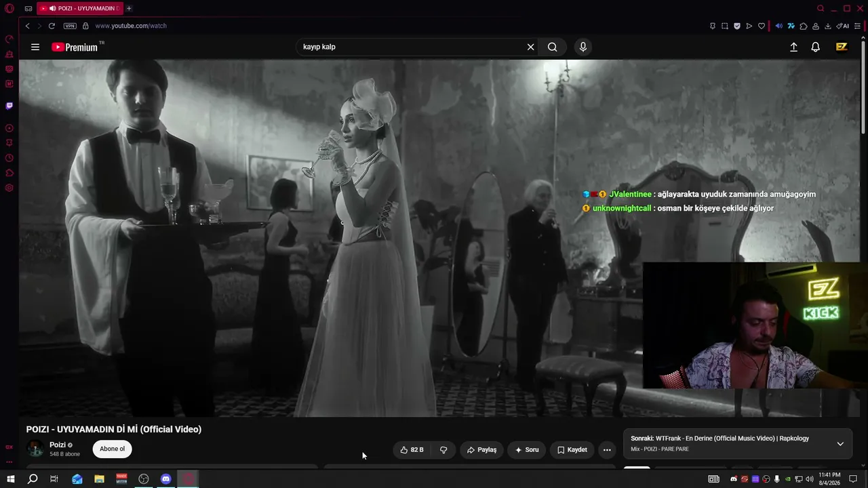Image resolution: width=868 pixels, height=488 pixels.
Task: Open File Explorer from the taskbar
Action: tap(99, 479)
